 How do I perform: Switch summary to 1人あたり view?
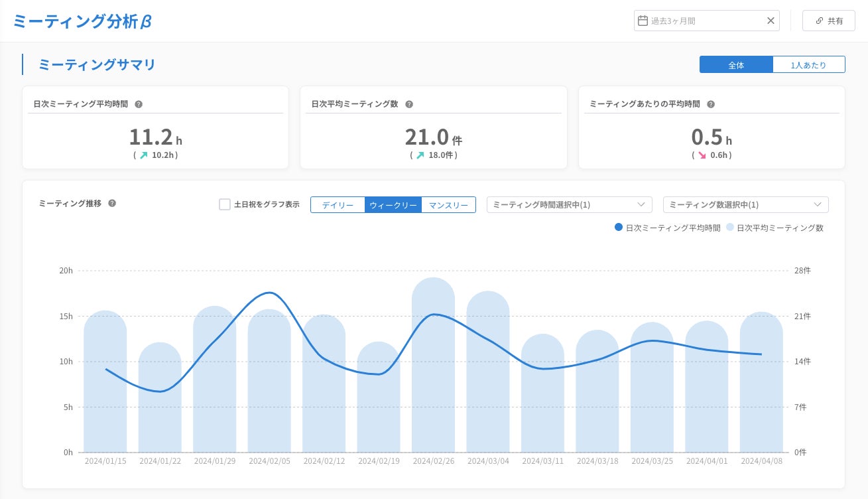[x=808, y=65]
